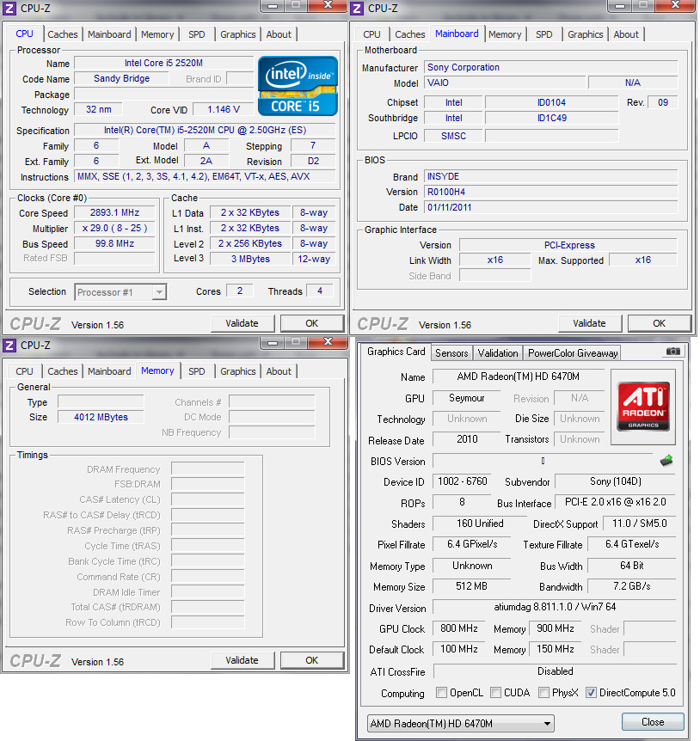
Task: Click the green BIOS save icon in GPU-Z
Action: (x=666, y=461)
